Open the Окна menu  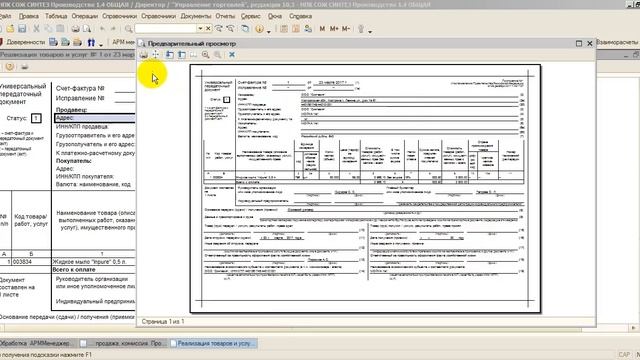pyautogui.click(x=275, y=16)
